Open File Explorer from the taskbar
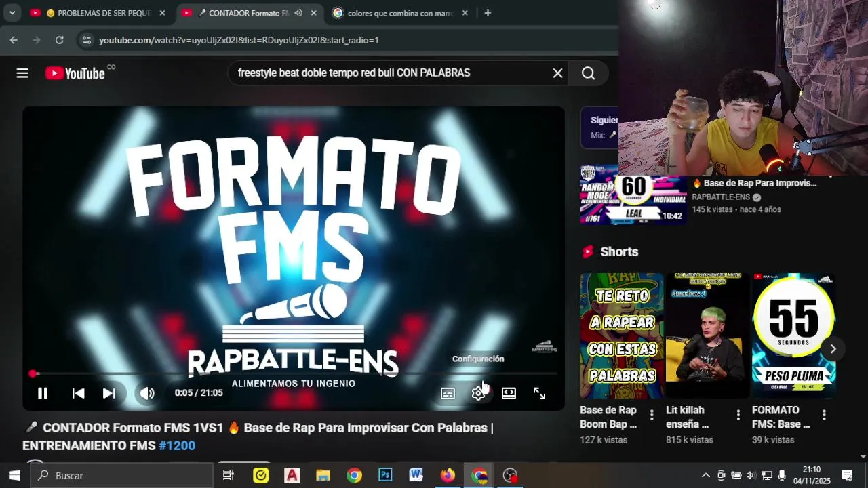The height and width of the screenshot is (488, 868). click(x=323, y=475)
